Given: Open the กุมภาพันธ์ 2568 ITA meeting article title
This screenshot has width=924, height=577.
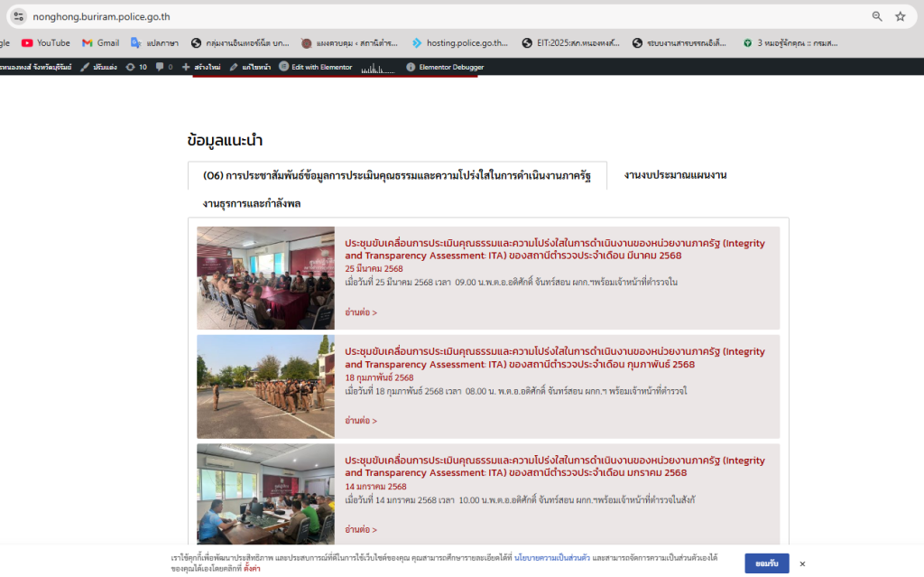Looking at the screenshot, I should [554, 358].
